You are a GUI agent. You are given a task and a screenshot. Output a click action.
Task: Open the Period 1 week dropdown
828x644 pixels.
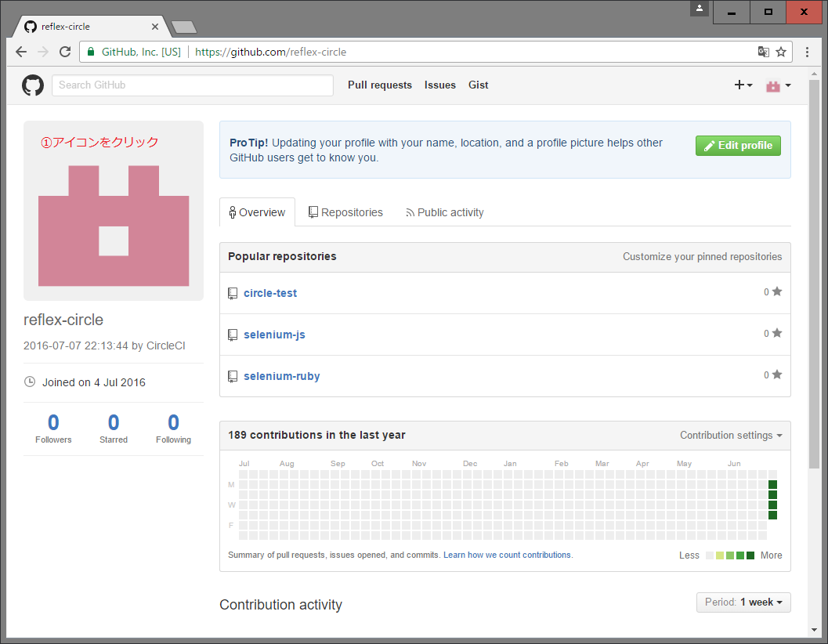pos(743,602)
